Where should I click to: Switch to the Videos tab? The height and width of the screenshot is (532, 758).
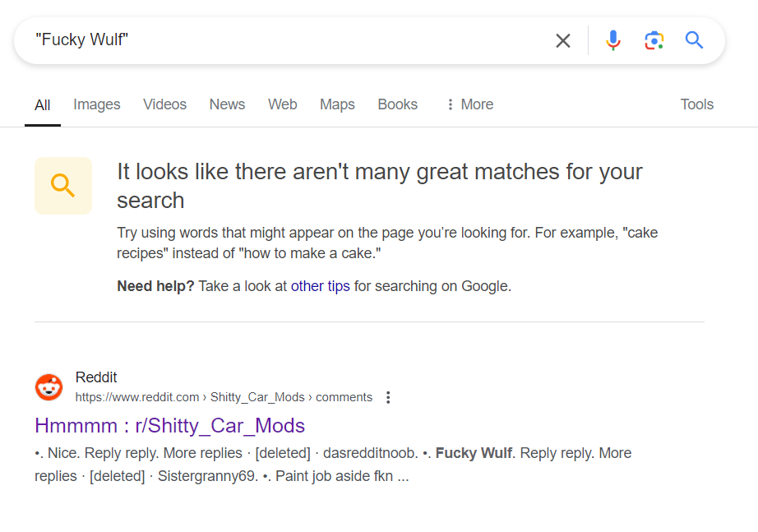164,104
